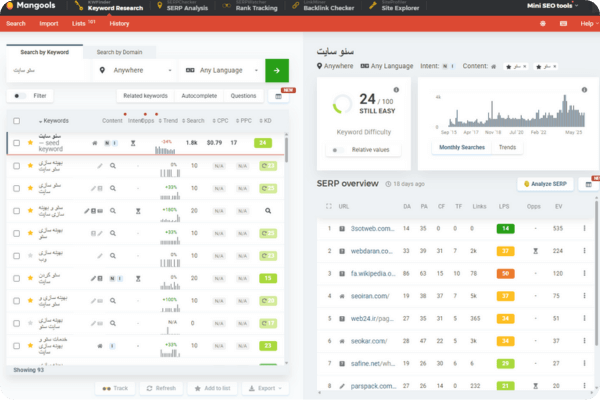Screen dimensions: 600x400
Task: Expand the Mini SEO tools menu
Action: pyautogui.click(x=552, y=6)
